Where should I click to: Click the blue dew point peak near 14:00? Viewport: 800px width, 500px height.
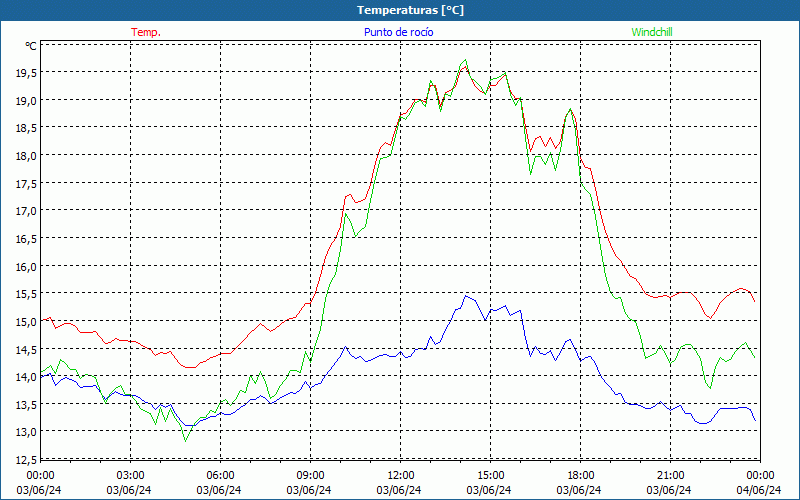pos(465,296)
